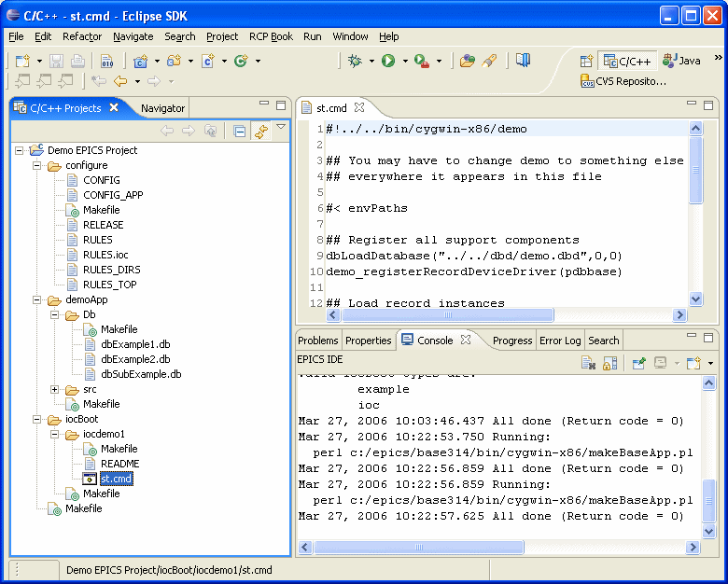Collapse the iocdemo1 folder

[x=55, y=434]
